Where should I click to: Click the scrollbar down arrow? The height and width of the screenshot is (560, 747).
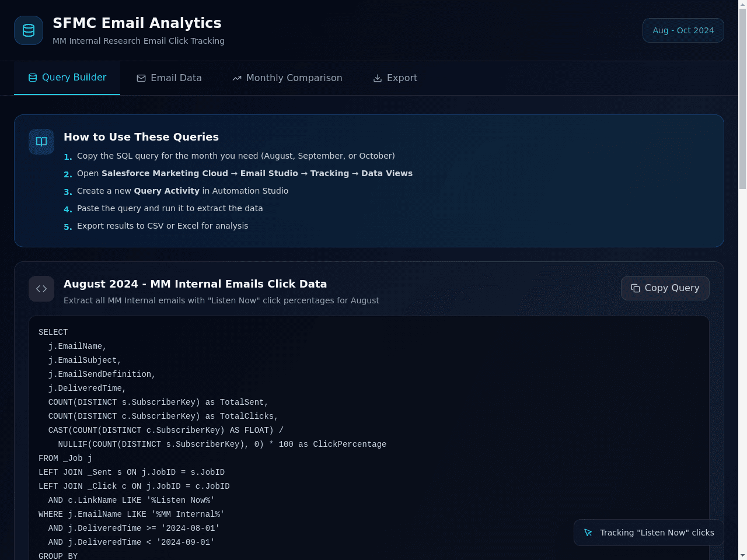click(742, 555)
